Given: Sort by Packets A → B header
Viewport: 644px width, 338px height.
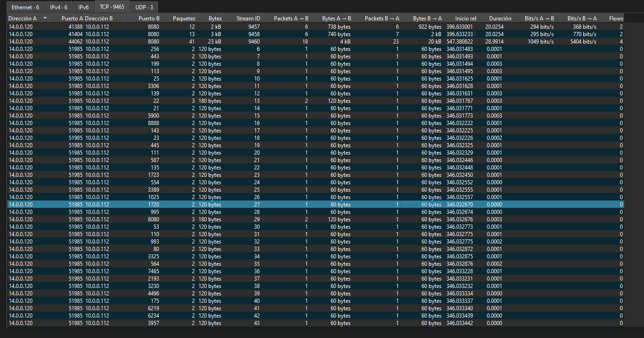Looking at the screenshot, I should [x=291, y=19].
